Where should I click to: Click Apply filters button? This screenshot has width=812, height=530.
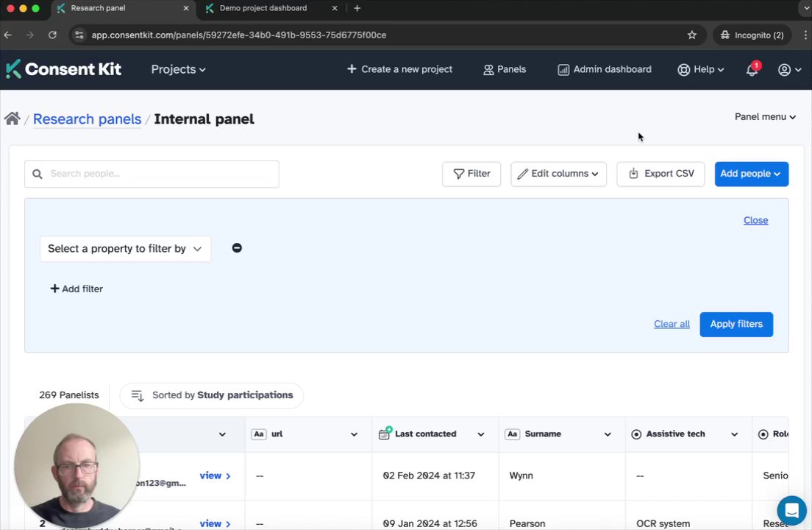(x=736, y=324)
